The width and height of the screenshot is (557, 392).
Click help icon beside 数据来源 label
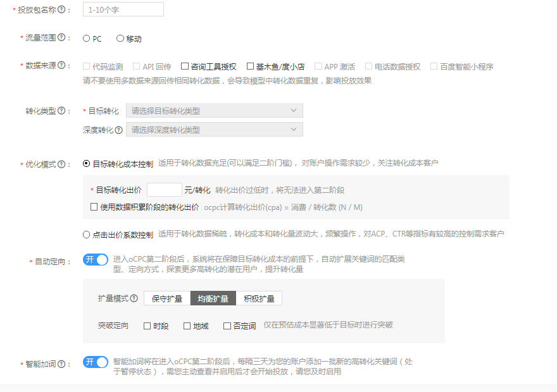coord(61,66)
